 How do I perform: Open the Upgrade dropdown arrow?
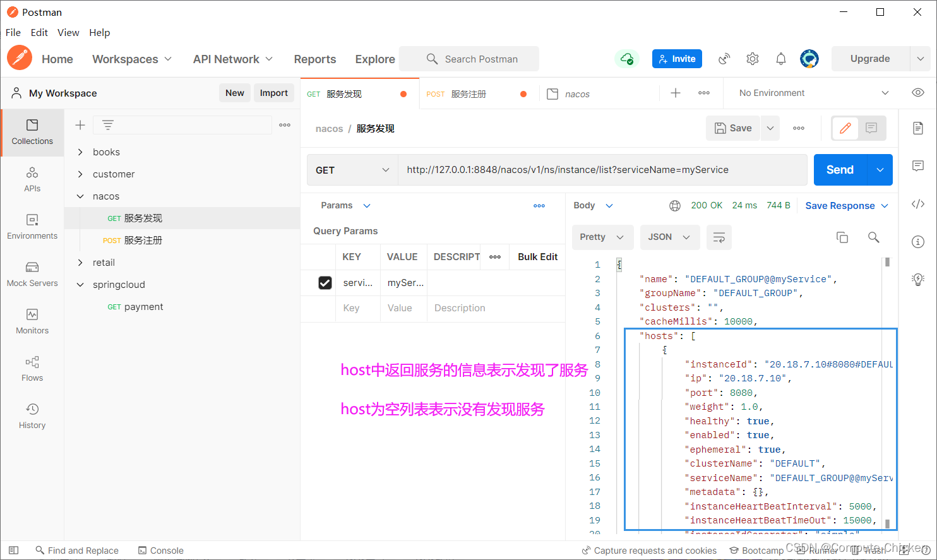pos(921,59)
